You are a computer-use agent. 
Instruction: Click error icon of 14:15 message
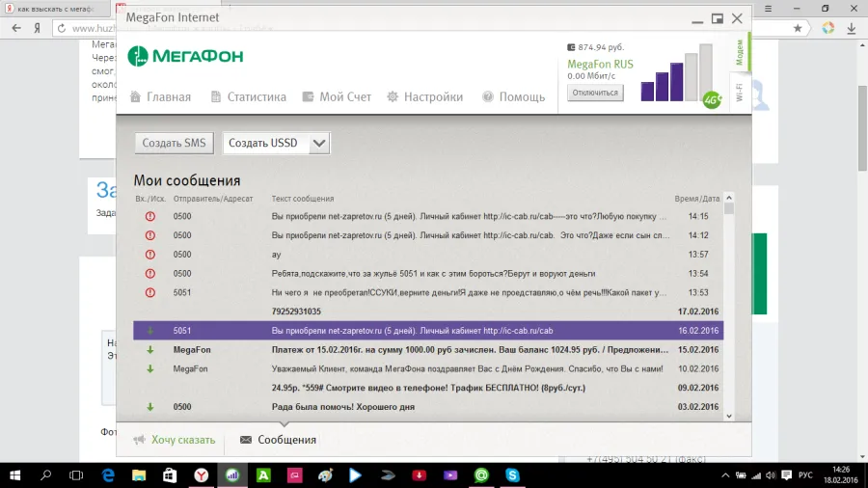(x=150, y=216)
